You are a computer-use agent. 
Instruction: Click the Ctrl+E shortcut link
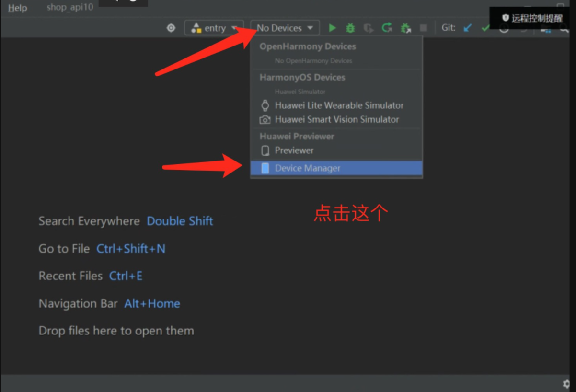[126, 276]
